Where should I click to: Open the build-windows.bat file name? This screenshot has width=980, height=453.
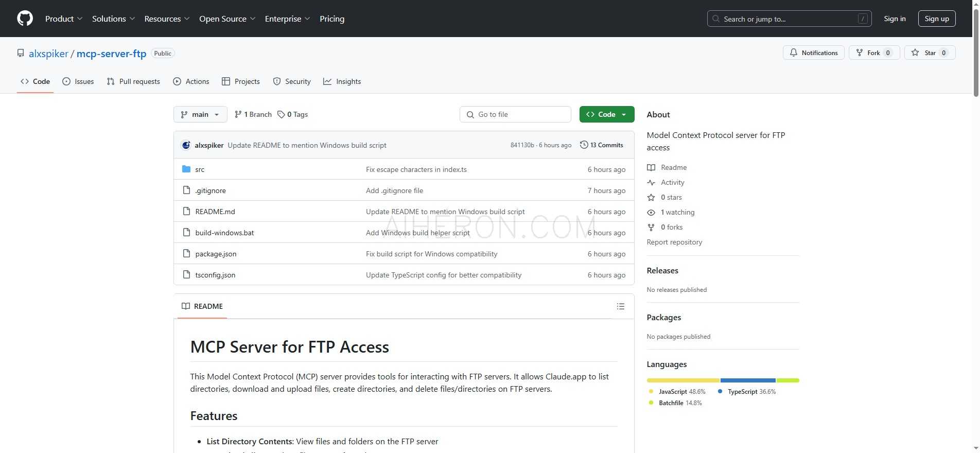[x=224, y=233]
